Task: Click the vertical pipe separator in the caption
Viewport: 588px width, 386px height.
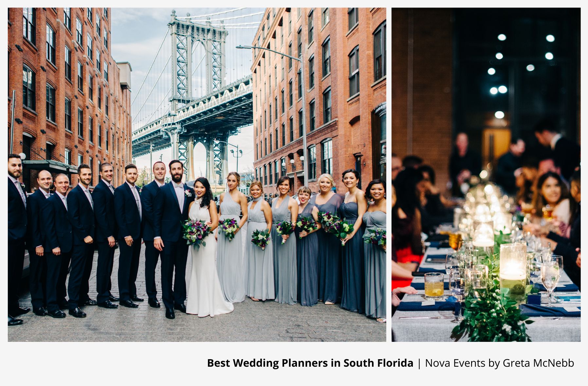Action: 419,363
